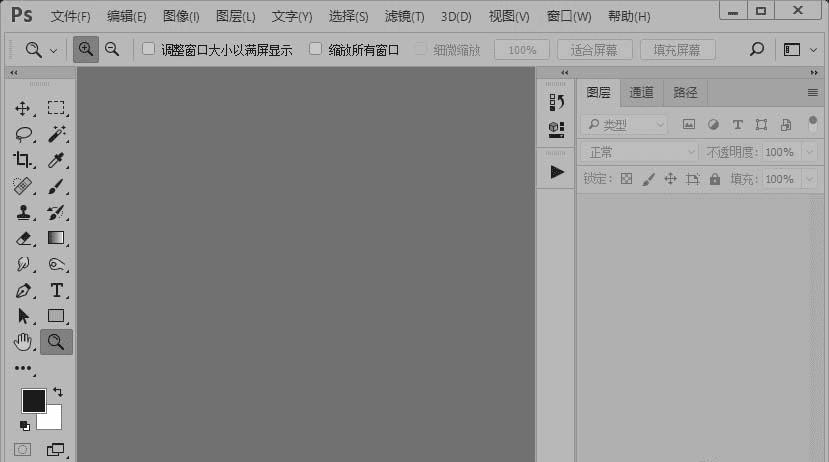Lock layer position
This screenshot has width=829, height=462.
[670, 179]
